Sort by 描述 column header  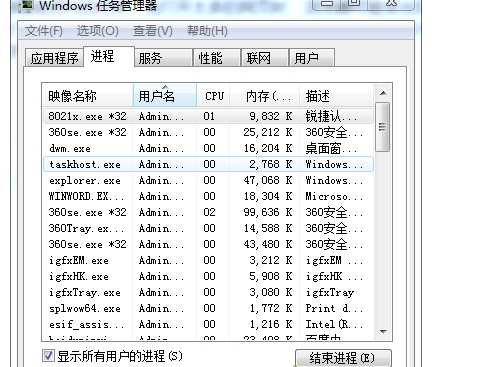(336, 96)
